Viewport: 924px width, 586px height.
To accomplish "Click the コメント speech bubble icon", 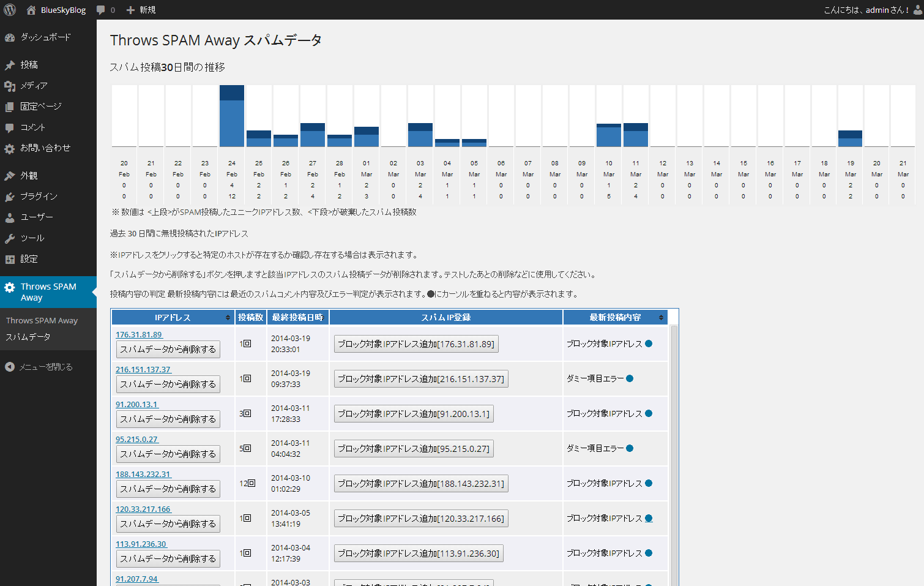I will (10, 127).
